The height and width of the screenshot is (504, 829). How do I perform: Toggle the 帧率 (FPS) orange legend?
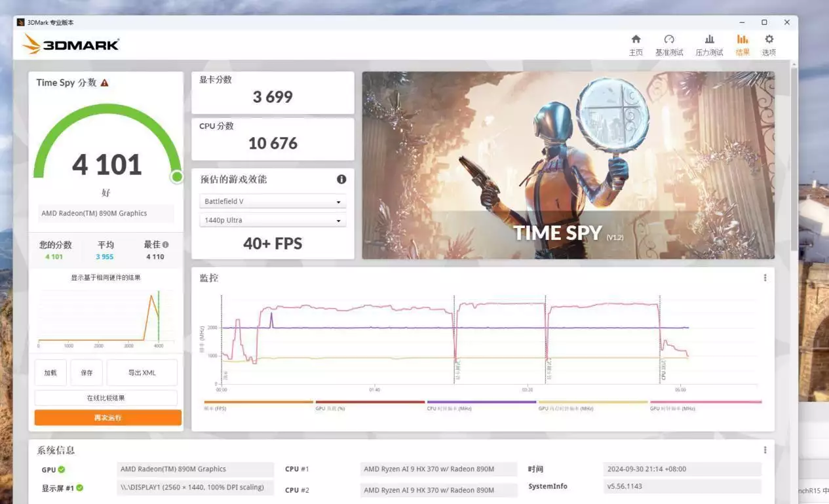259,405
